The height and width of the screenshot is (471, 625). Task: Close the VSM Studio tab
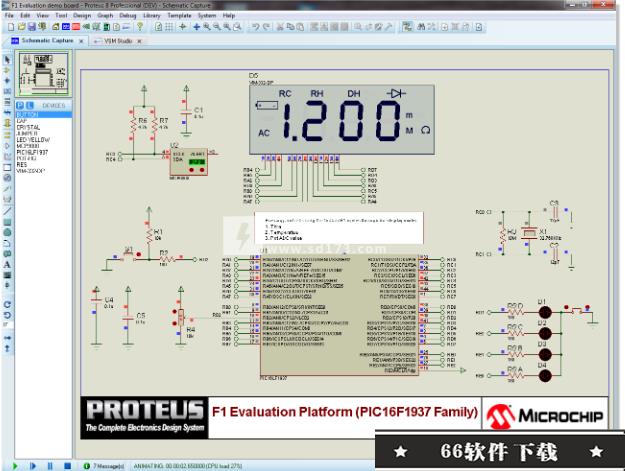[x=140, y=41]
